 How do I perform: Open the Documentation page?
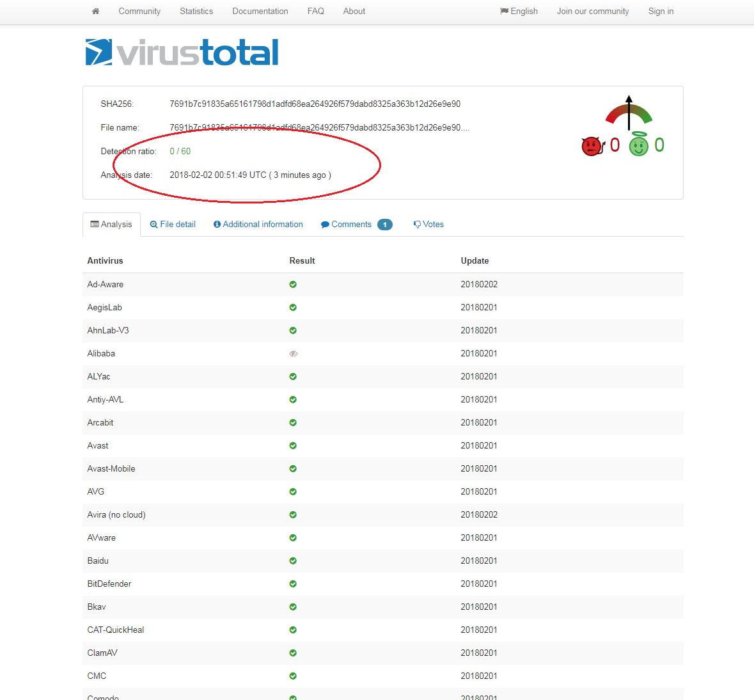(260, 11)
